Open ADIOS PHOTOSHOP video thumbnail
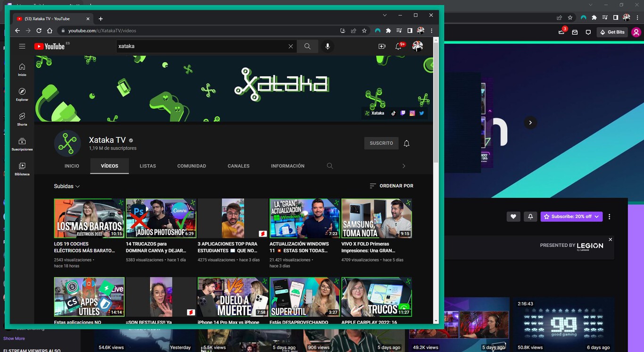This screenshot has width=644, height=352. point(161,218)
